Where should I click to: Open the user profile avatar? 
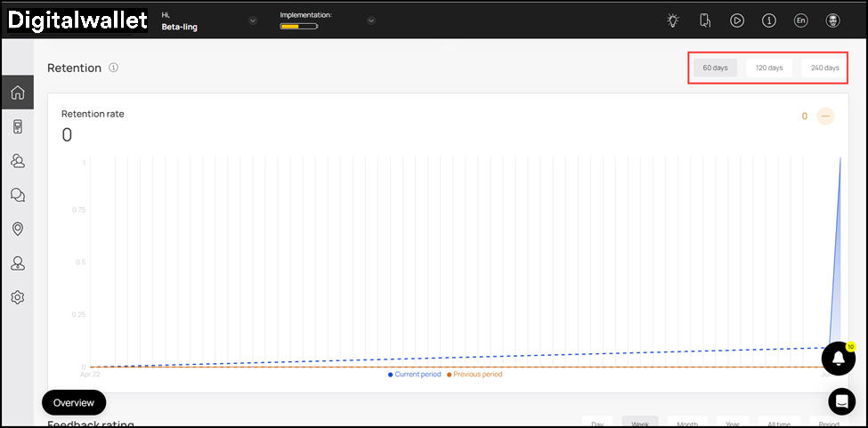click(833, 20)
